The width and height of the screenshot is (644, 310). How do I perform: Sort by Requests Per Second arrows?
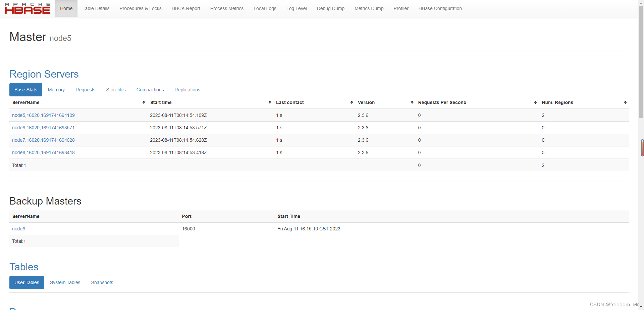[535, 102]
